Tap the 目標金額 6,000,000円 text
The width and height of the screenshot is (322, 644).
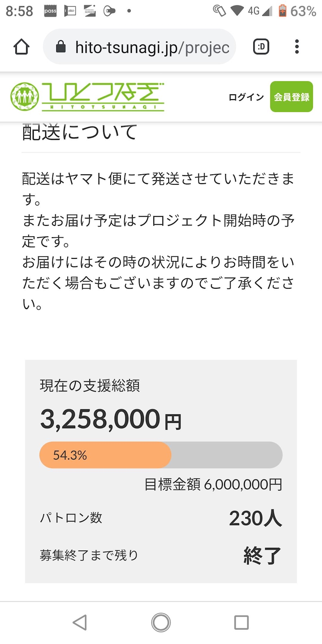pyautogui.click(x=213, y=485)
